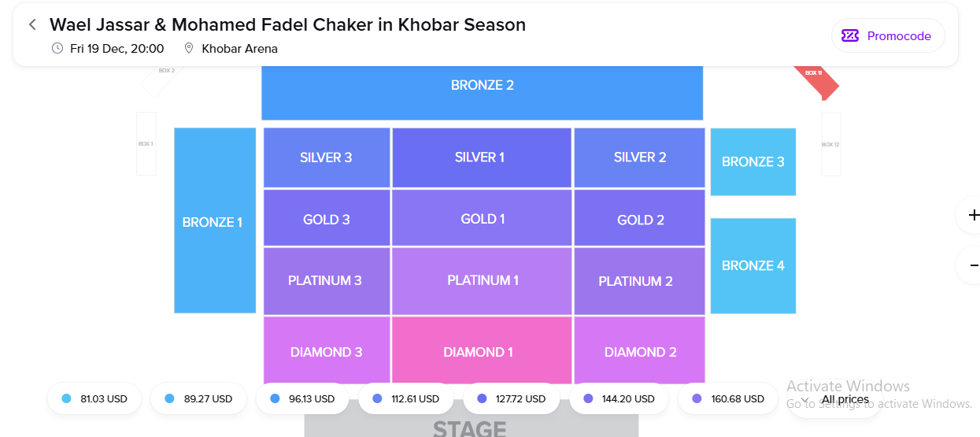Viewport: 980px width, 437px height.
Task: Zoom in on the seat map
Action: click(974, 215)
